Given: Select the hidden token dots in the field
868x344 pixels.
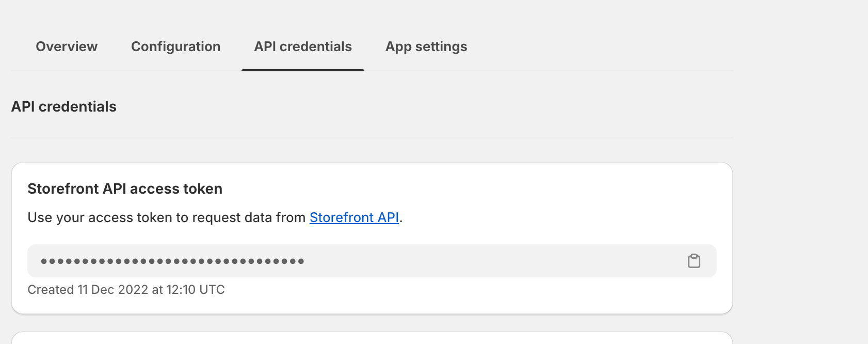Looking at the screenshot, I should pos(171,261).
